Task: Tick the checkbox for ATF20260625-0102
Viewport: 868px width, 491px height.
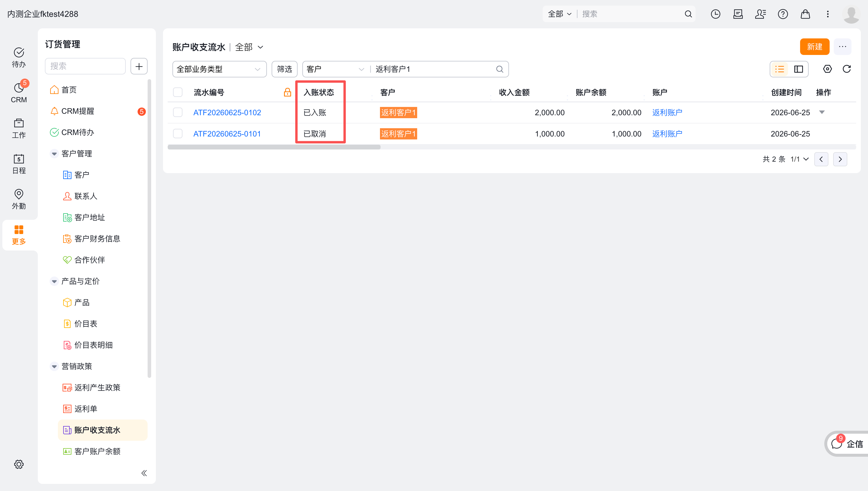Action: click(x=177, y=112)
